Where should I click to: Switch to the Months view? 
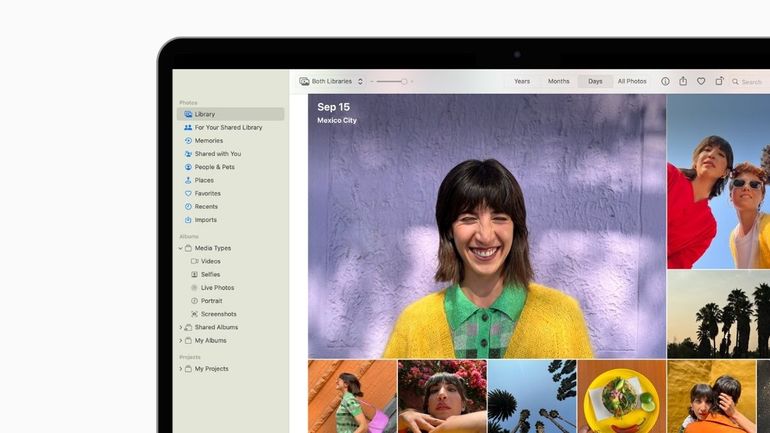pos(558,81)
